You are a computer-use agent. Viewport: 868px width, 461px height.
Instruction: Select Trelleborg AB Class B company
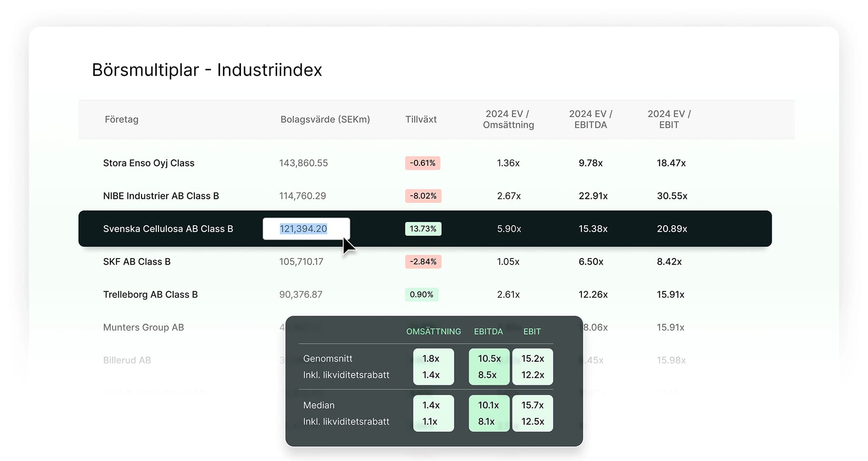[151, 294]
